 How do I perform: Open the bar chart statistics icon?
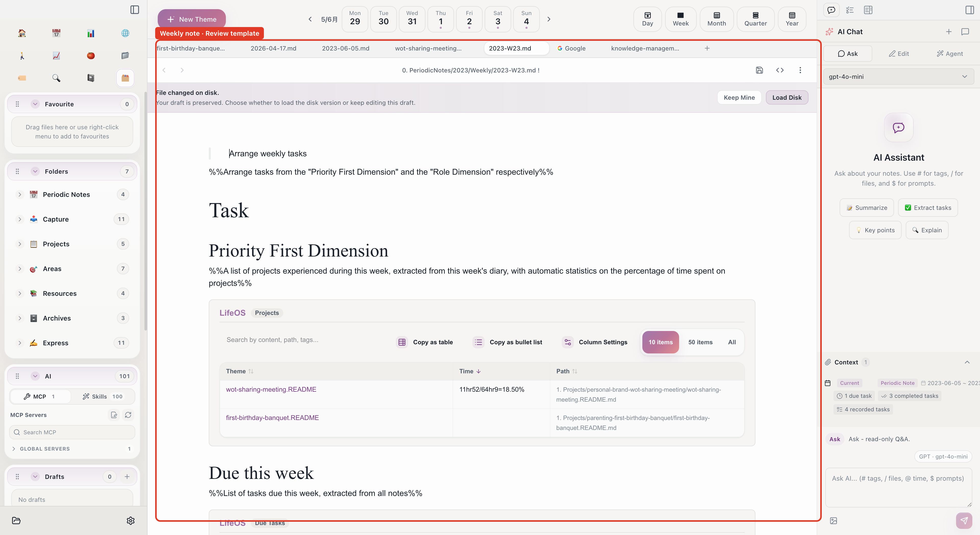[x=91, y=33]
